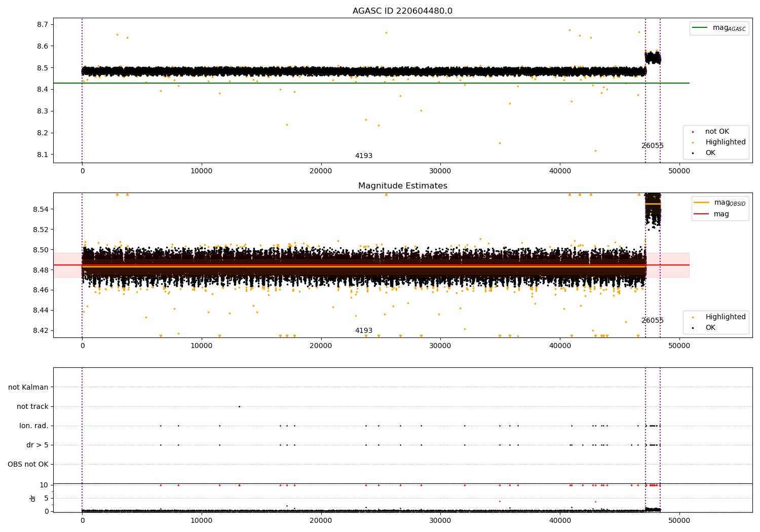
Task: Select the 'OBS not OK' axis label
Action: [28, 464]
